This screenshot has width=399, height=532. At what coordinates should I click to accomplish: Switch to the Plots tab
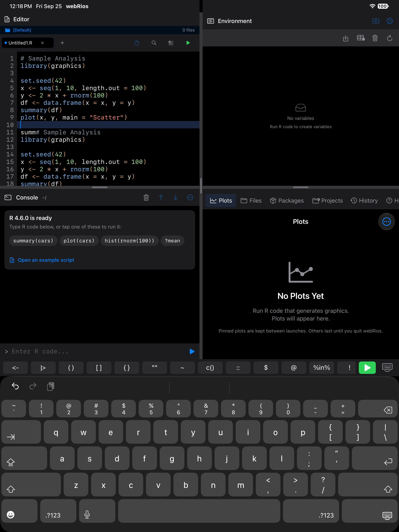(x=221, y=201)
